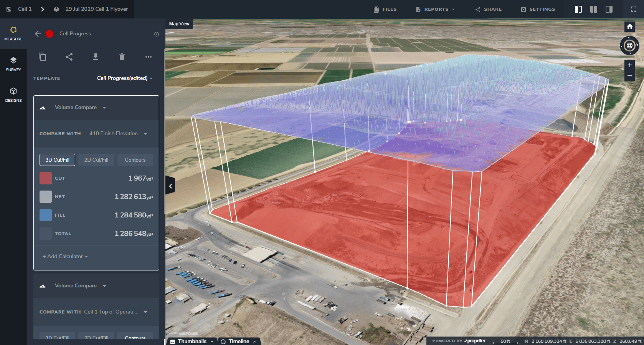Open the Add Calculator dropdown
Image resolution: width=644 pixels, height=345 pixels.
click(65, 257)
